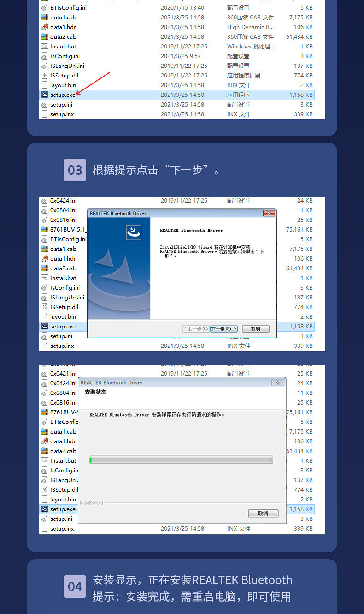Click the setup.inx icon behind the 安装状态 dialog
The image size is (364, 614).
(x=45, y=528)
